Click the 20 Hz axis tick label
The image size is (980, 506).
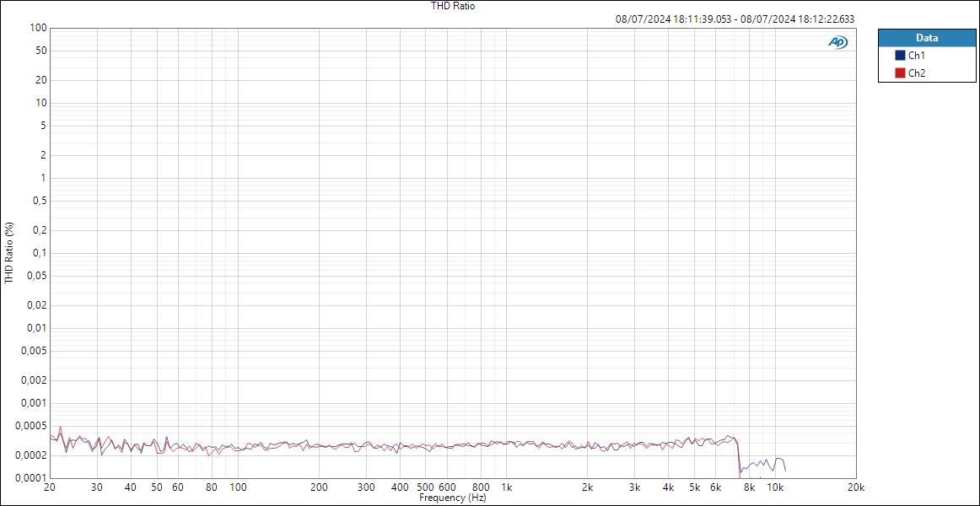51,487
